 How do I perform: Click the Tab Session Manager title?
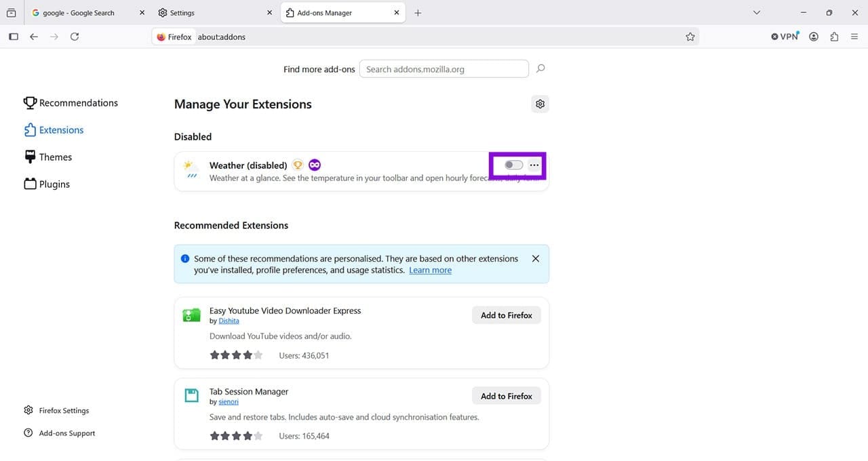point(249,391)
